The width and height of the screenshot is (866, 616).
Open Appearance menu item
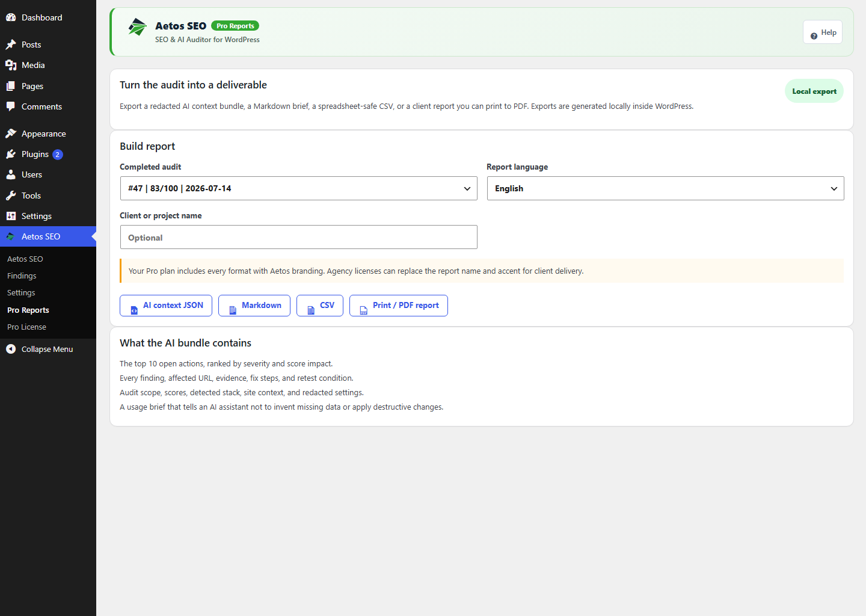tap(48, 134)
